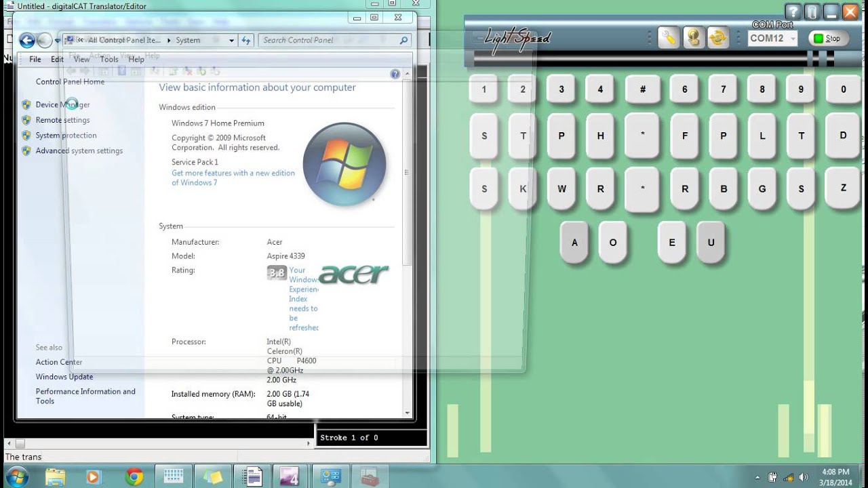868x488 pixels.
Task: Tap the H key on LightSpeed
Action: coord(599,136)
